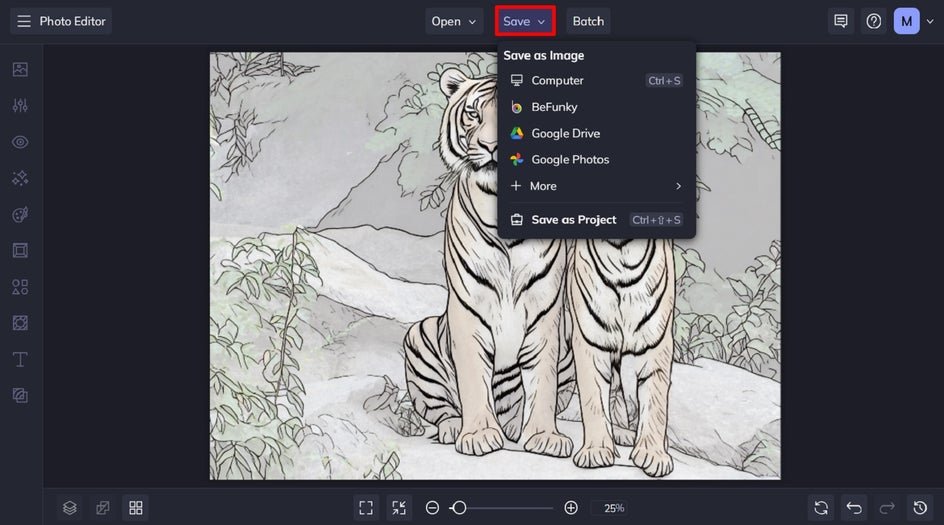The width and height of the screenshot is (944, 525).
Task: Open the Artsy palette icon
Action: pos(20,214)
